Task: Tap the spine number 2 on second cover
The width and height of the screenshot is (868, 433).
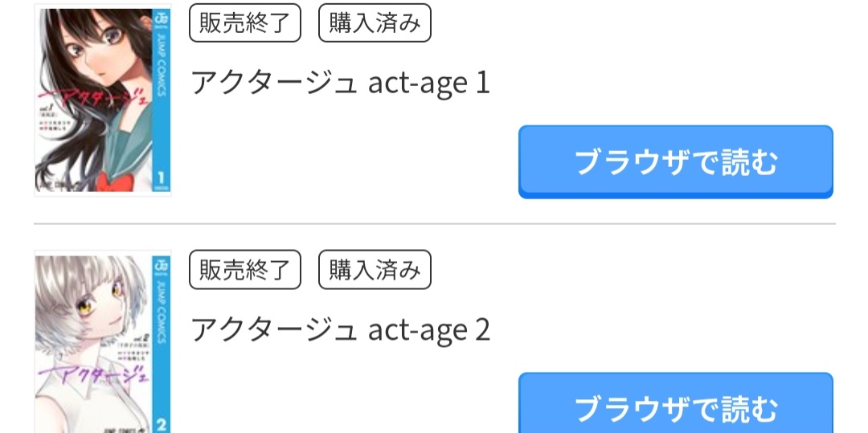Action: pyautogui.click(x=161, y=423)
